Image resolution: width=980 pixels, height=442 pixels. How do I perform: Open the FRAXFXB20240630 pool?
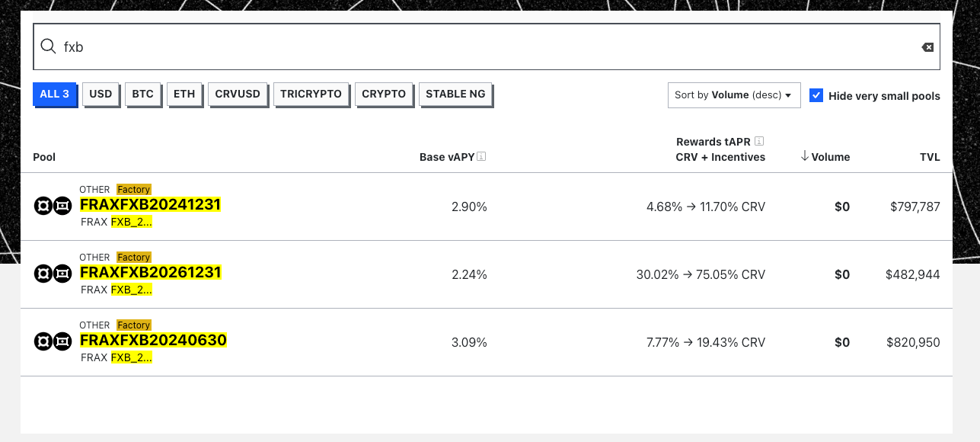point(153,340)
